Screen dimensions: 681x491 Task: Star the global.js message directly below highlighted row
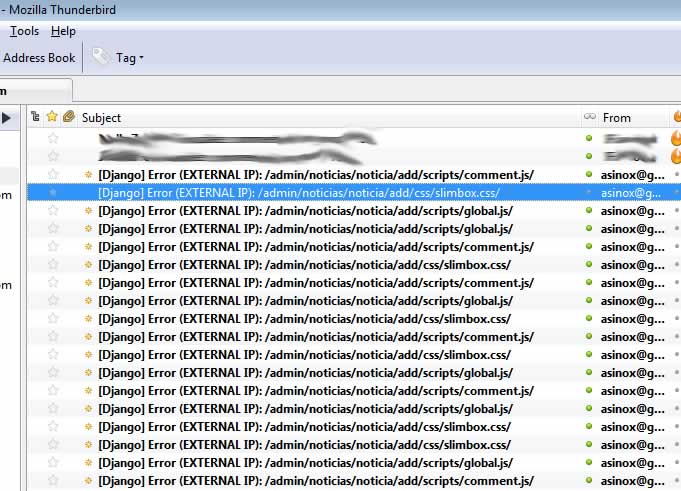click(53, 211)
